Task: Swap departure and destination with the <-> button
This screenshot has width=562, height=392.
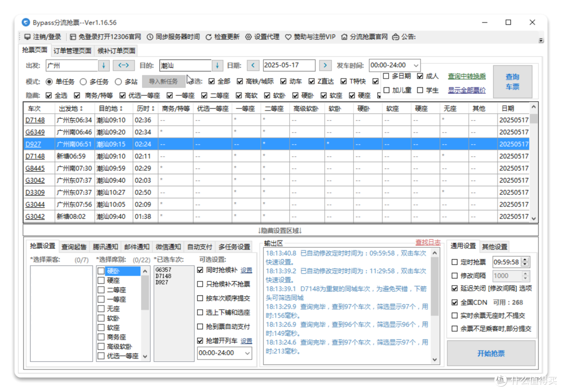Action: [124, 65]
